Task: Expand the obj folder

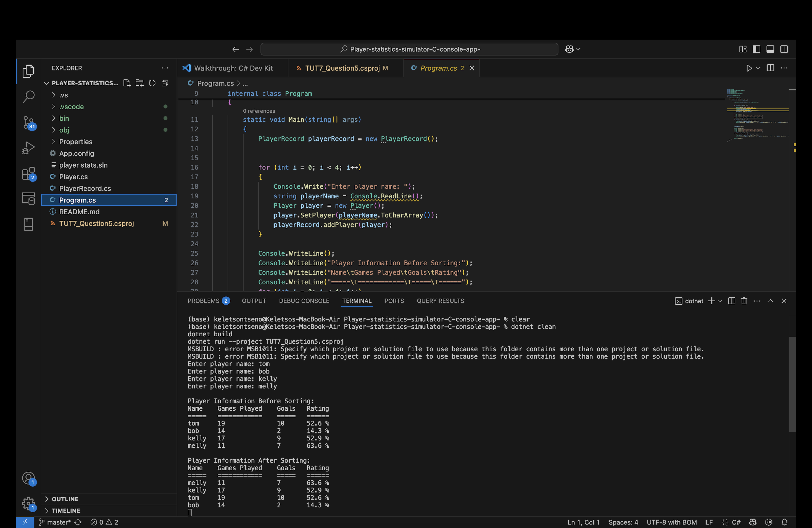Action: click(109, 130)
